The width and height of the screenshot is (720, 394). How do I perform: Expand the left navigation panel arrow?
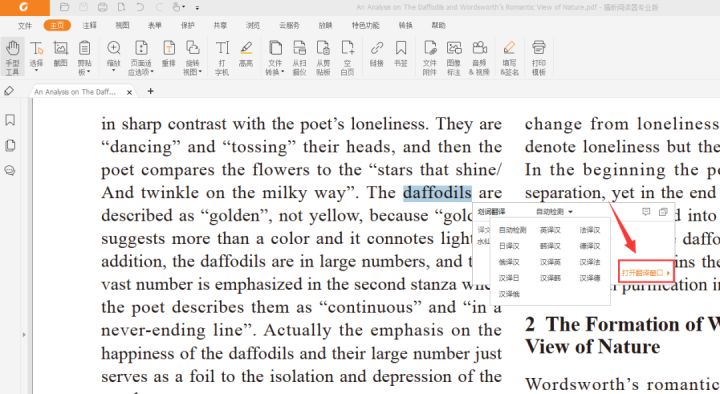(x=24, y=335)
